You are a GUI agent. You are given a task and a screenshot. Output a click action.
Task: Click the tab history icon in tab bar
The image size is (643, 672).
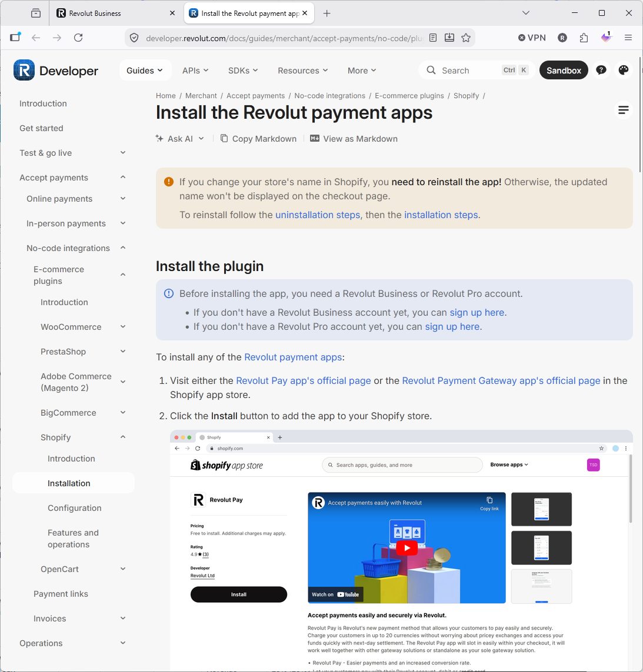click(x=36, y=14)
